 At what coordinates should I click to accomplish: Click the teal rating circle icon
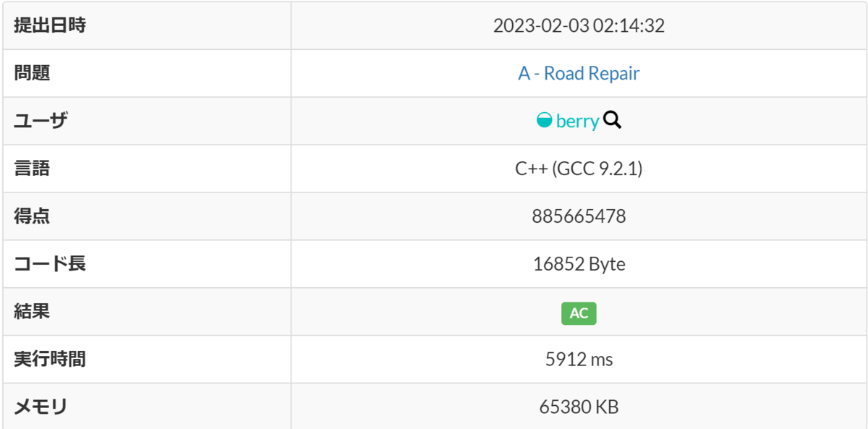545,121
